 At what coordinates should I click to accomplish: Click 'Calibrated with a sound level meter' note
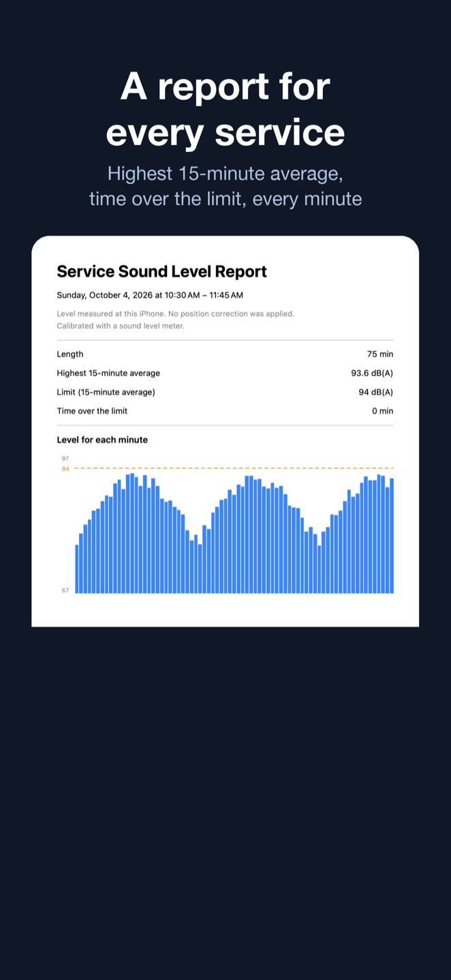[x=121, y=326]
